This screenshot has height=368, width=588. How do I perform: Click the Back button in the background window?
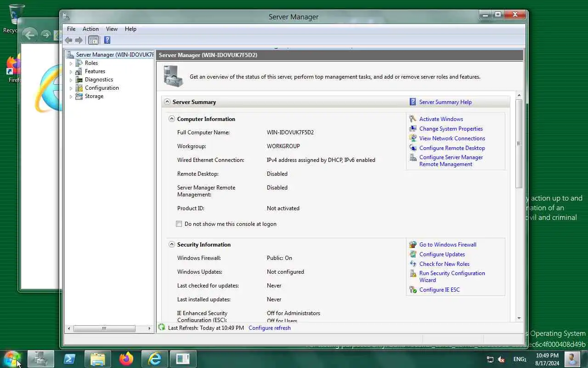point(29,35)
